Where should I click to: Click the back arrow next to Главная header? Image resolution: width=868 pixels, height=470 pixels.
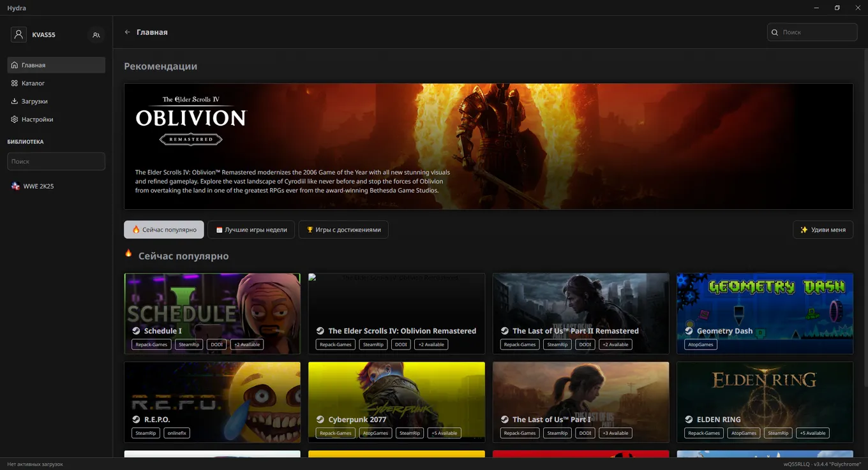click(x=128, y=32)
